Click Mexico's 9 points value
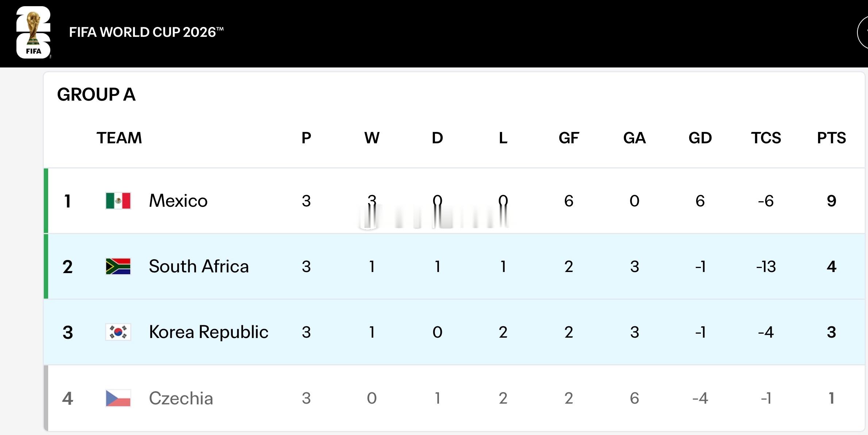The height and width of the screenshot is (435, 868). click(x=832, y=201)
